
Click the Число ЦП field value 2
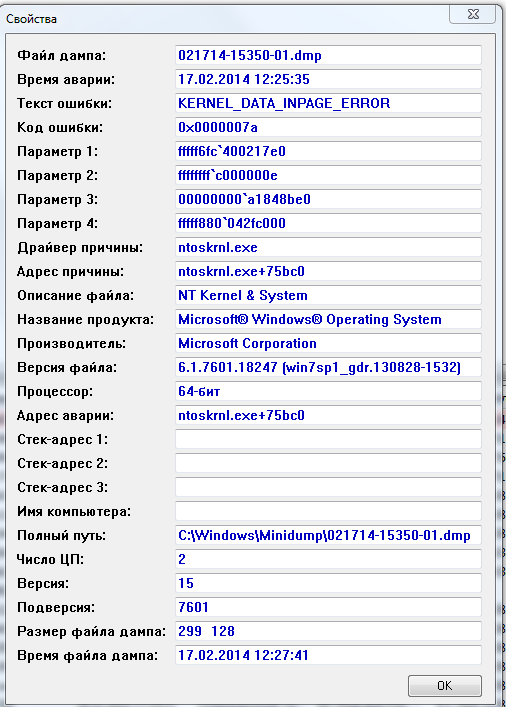coord(328,559)
